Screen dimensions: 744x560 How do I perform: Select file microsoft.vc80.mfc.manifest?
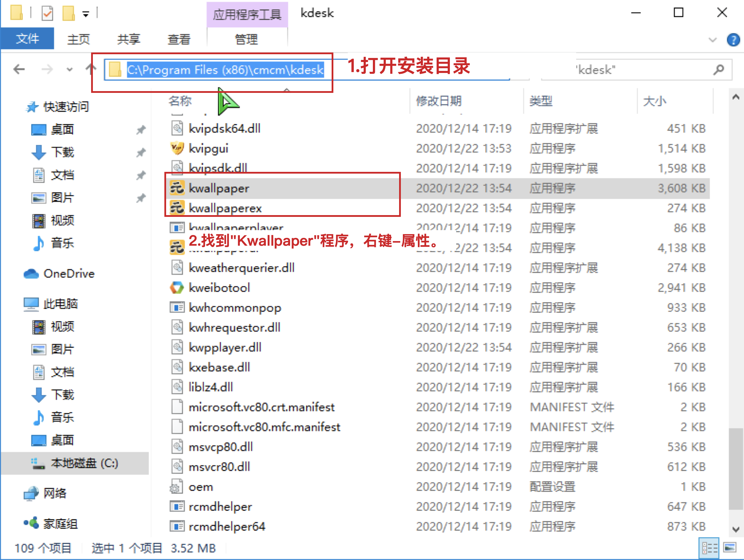tap(265, 427)
